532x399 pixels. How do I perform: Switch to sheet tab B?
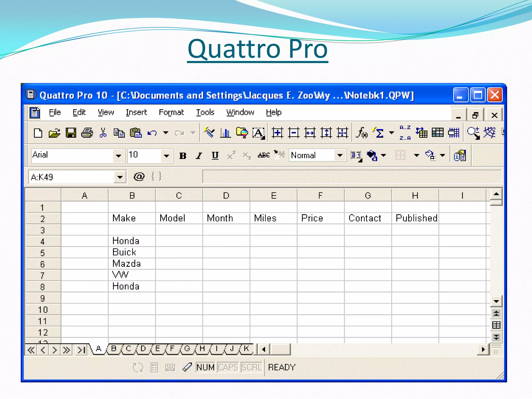pos(114,349)
